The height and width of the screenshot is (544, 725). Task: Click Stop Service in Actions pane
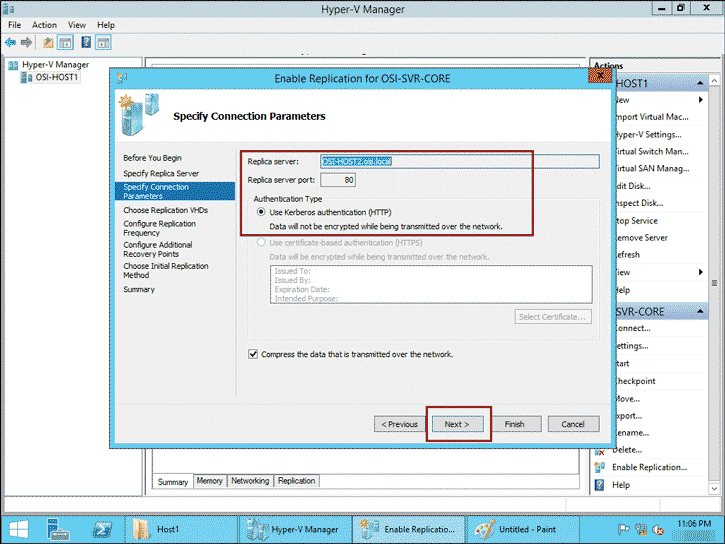click(x=636, y=221)
